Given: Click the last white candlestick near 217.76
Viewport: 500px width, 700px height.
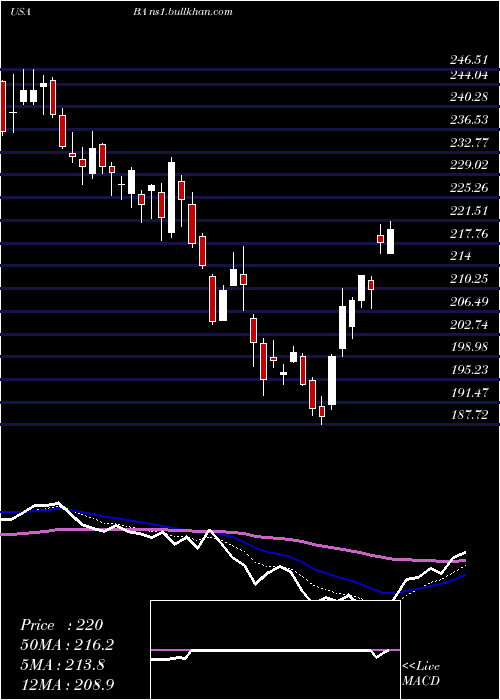Looking at the screenshot, I should tap(391, 241).
